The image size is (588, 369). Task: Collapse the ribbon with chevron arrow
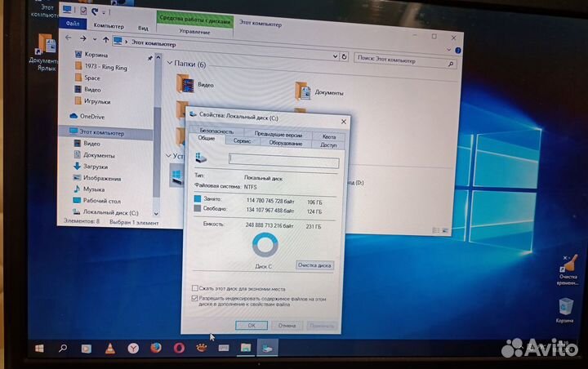click(x=448, y=50)
